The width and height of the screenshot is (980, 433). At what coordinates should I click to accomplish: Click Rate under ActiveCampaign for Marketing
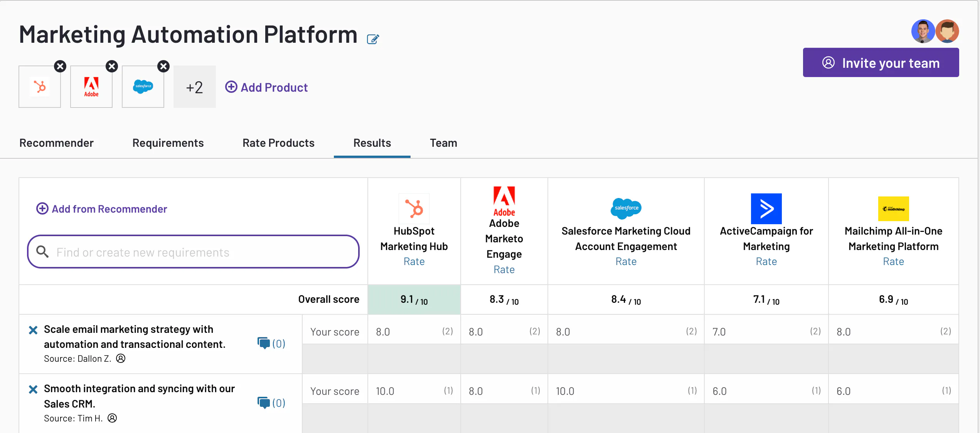766,262
